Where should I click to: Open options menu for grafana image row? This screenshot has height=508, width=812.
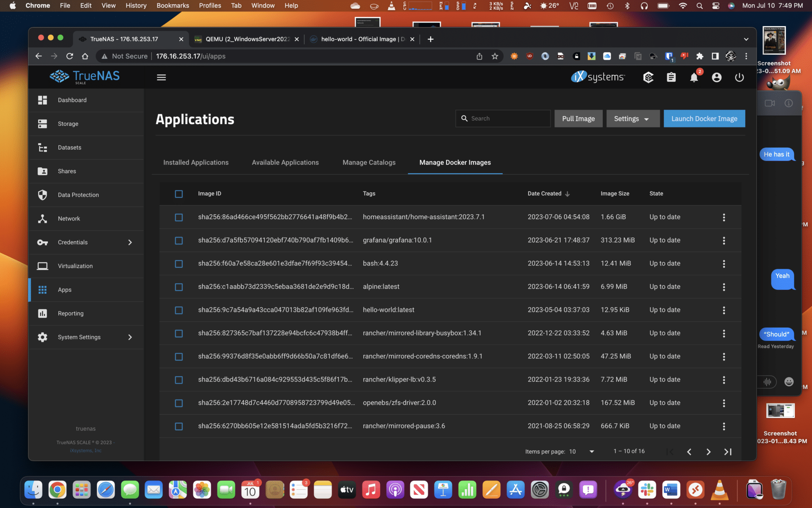point(724,240)
